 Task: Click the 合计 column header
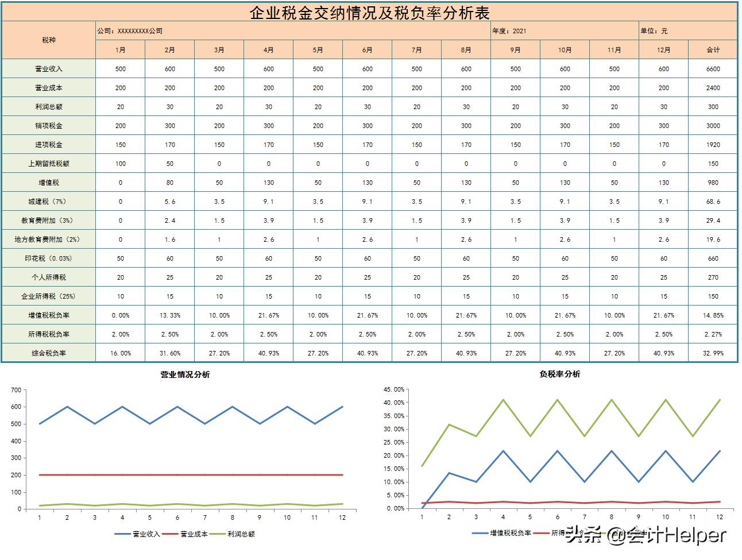coord(714,49)
